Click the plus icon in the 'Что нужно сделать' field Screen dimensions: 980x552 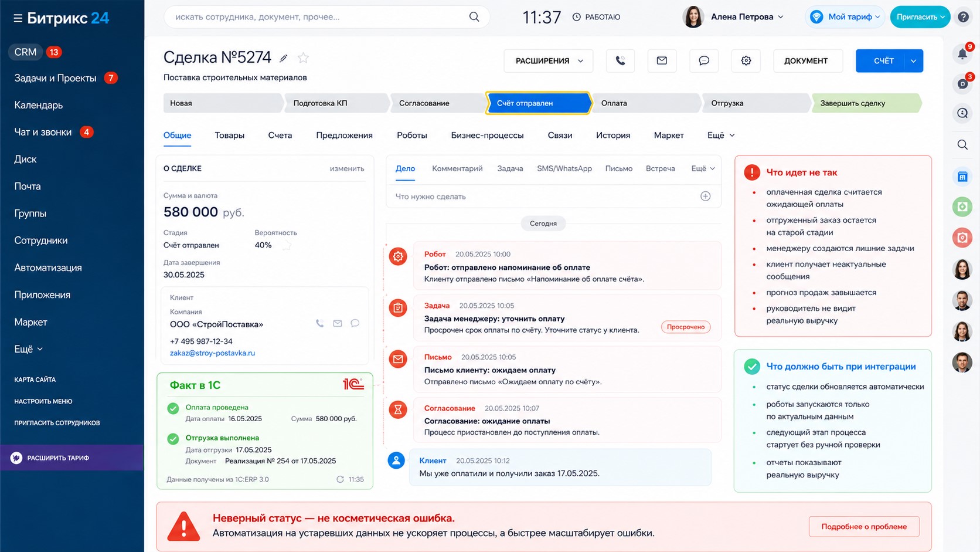[x=706, y=197]
